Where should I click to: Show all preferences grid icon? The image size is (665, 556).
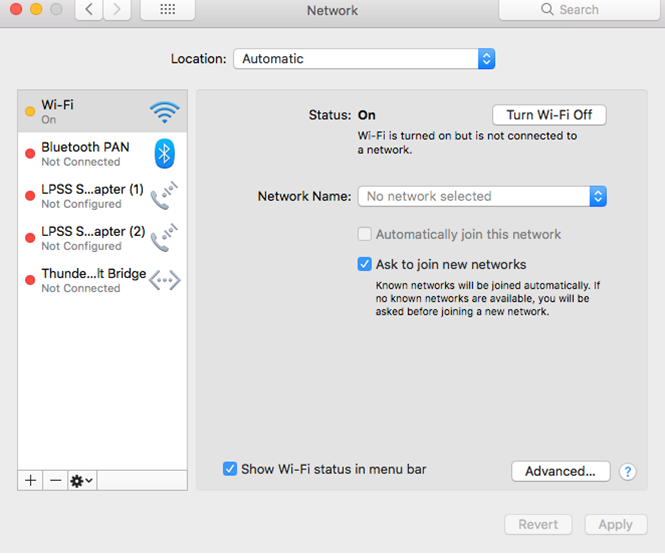pyautogui.click(x=168, y=10)
